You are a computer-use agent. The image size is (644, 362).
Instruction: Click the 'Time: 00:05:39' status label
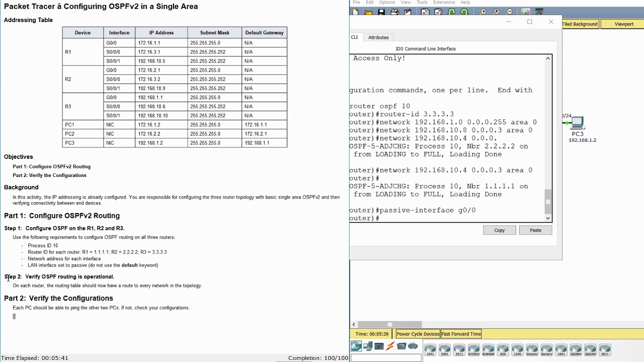[372, 334]
